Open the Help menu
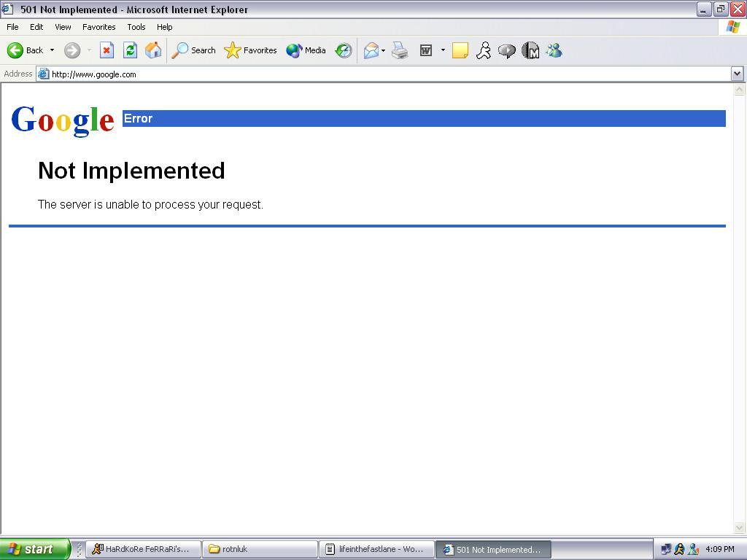This screenshot has height=560, width=747. tap(164, 27)
